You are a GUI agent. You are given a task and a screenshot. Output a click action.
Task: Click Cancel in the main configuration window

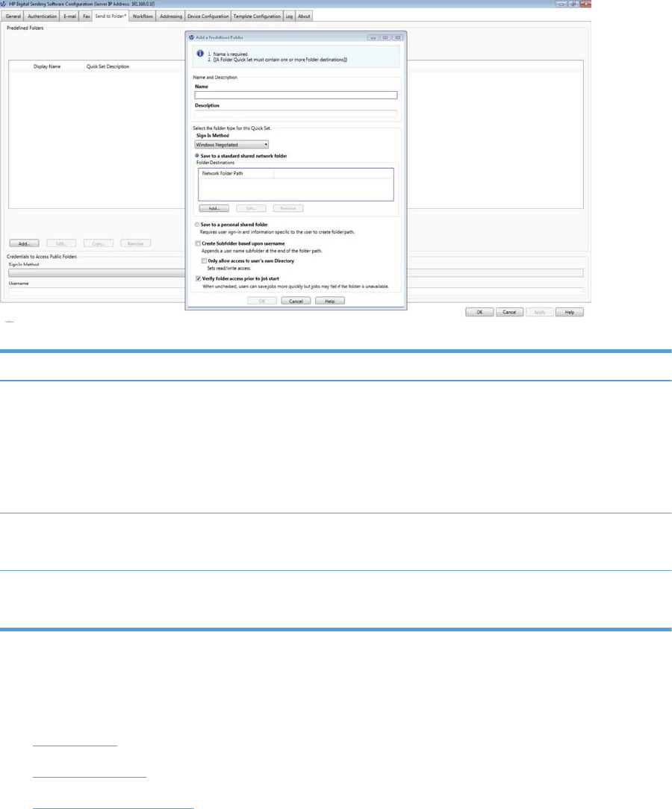509,312
